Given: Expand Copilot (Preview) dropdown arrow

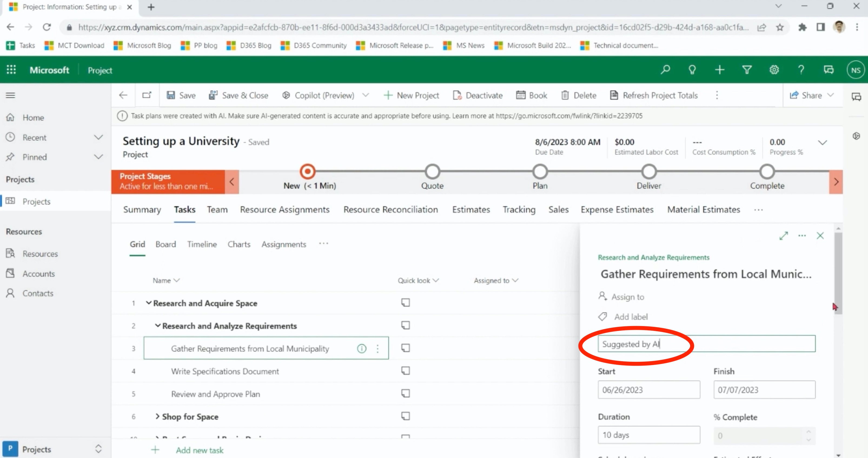Looking at the screenshot, I should point(366,95).
